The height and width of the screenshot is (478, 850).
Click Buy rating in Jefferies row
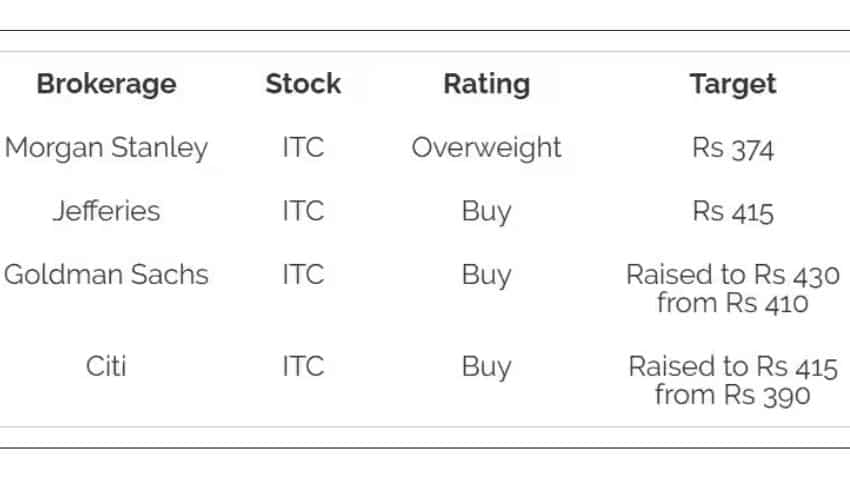(486, 211)
